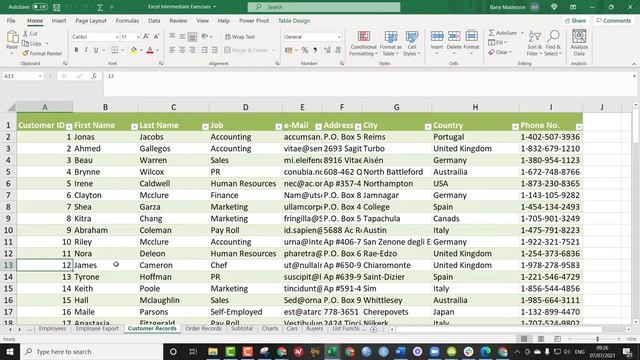Switch to the Table Design tab
The image size is (640, 360).
point(294,20)
